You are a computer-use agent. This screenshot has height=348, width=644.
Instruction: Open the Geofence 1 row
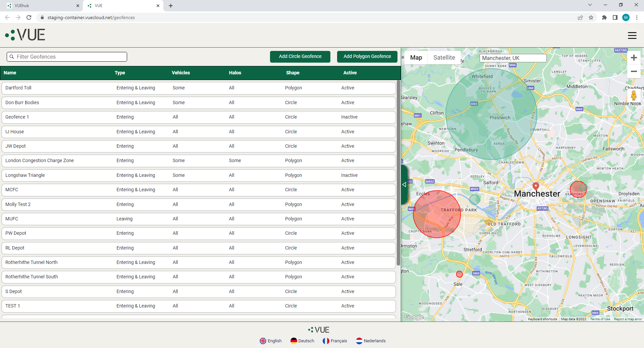[199, 117]
